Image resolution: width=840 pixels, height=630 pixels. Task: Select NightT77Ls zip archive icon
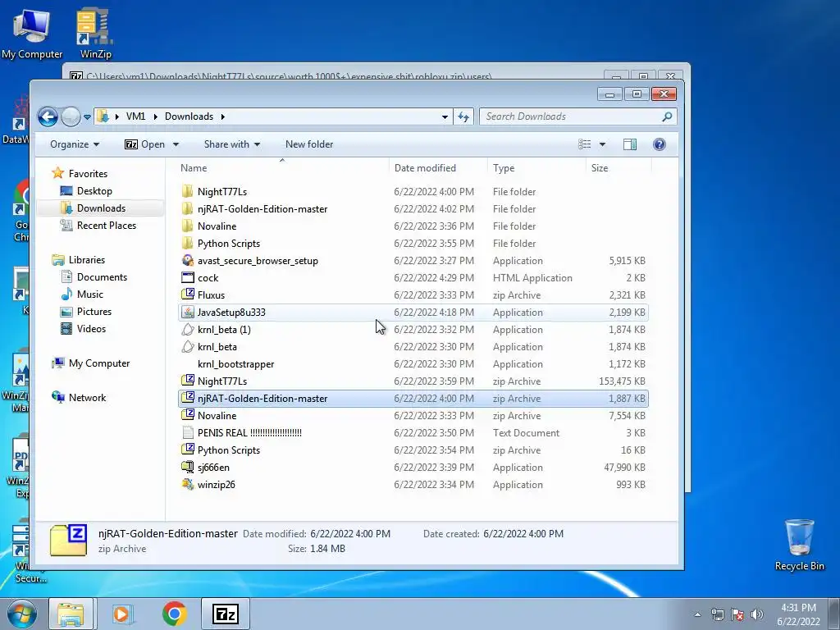(x=188, y=381)
